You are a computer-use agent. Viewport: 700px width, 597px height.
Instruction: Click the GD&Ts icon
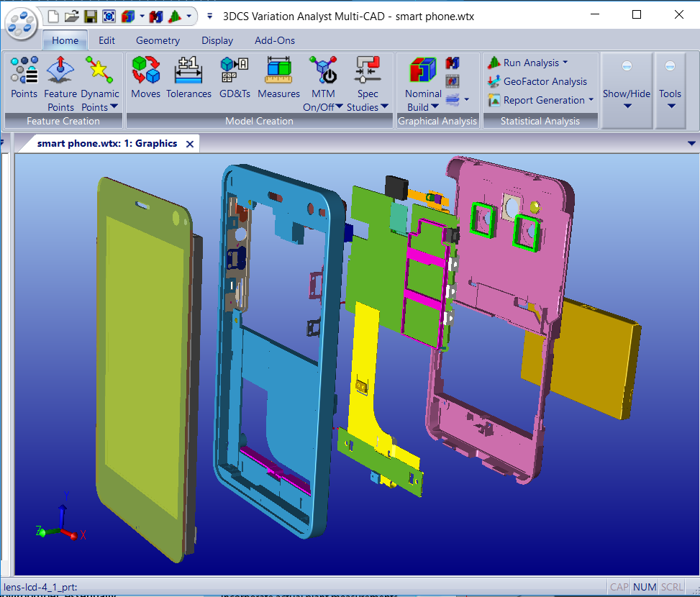click(x=234, y=78)
